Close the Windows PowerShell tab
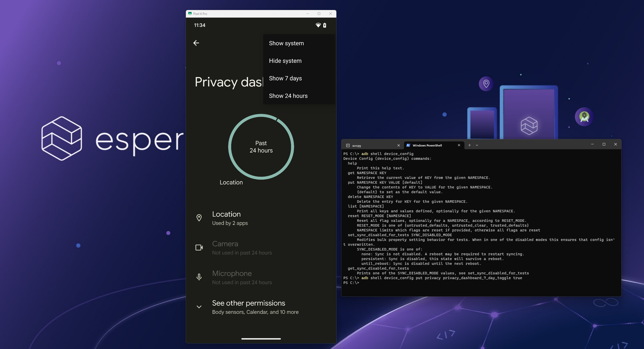Screen dimensions: 644x349 (x=459, y=145)
